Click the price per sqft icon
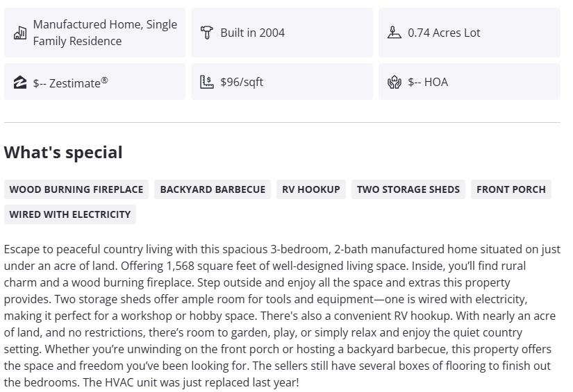The image size is (573, 392). 206,82
